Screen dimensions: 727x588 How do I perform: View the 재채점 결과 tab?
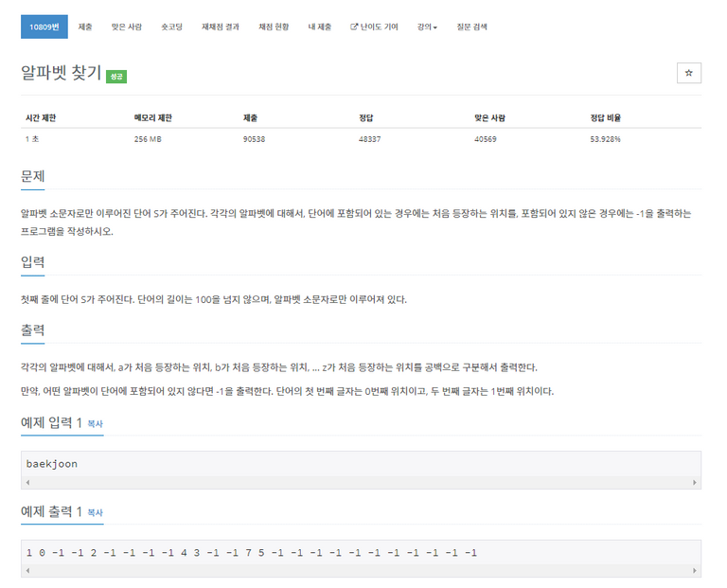tap(221, 27)
